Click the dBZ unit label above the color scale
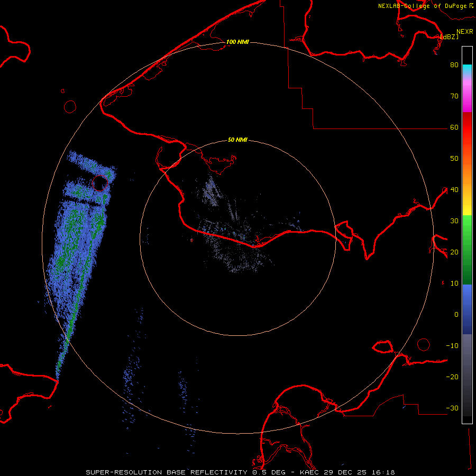Viewport: 476px width, 476px height. point(450,36)
